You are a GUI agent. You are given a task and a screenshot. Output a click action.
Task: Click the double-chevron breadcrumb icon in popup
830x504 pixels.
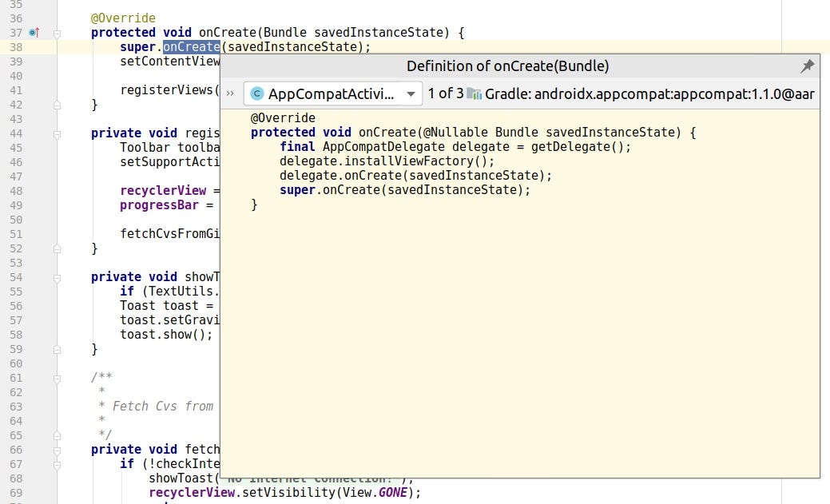pos(230,93)
